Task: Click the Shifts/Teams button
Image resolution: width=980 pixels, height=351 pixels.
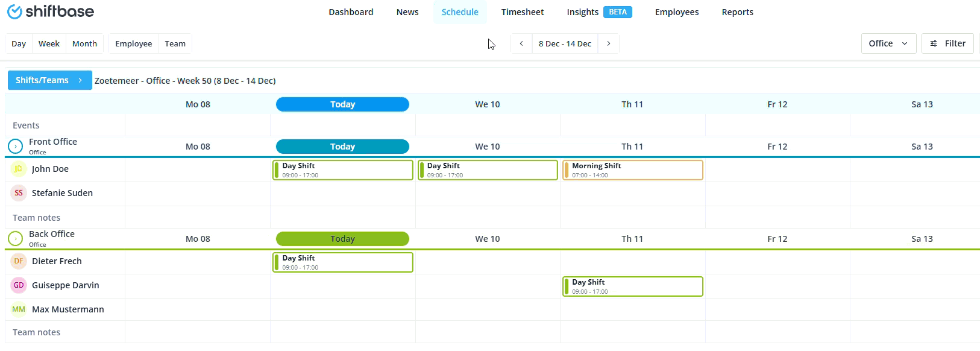Action: coord(49,80)
